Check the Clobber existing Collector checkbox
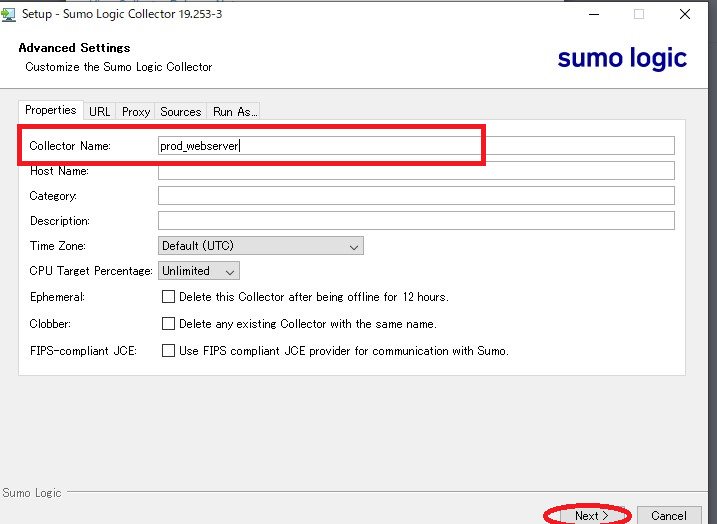This screenshot has height=524, width=717. pyautogui.click(x=168, y=324)
